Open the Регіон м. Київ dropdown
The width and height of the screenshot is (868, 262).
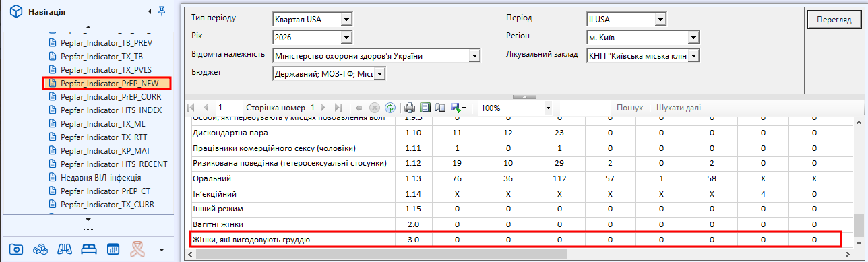tap(693, 37)
